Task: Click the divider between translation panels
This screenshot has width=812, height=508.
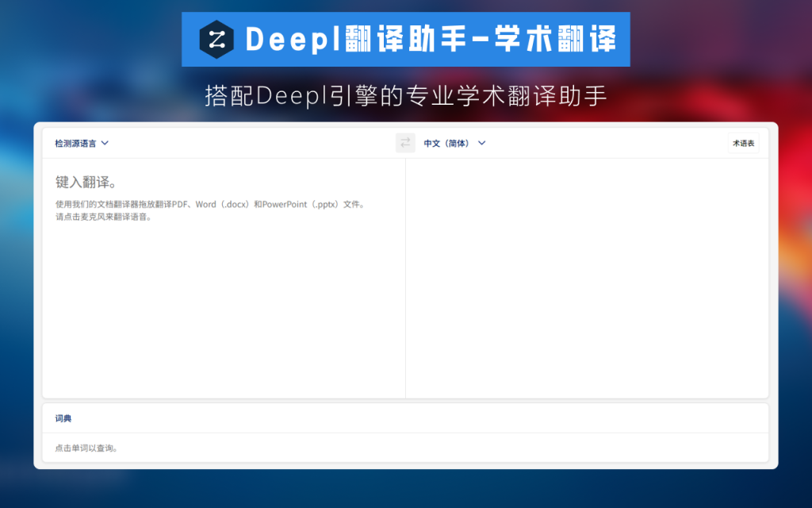Action: [x=405, y=278]
